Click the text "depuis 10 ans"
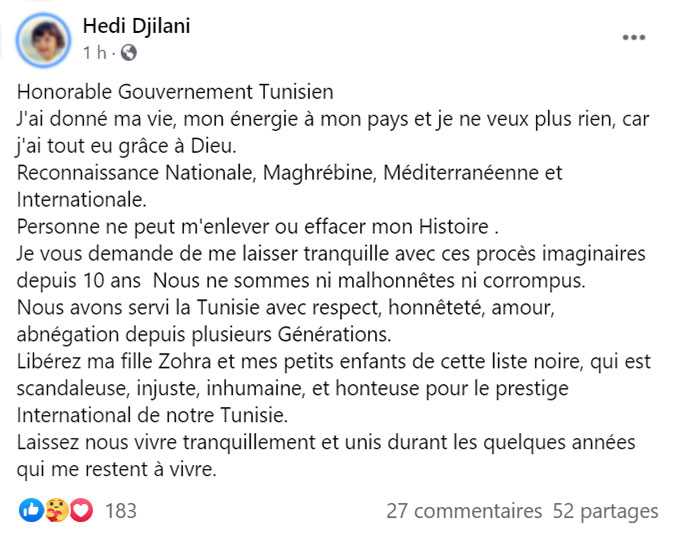675x535 pixels. 79,281
